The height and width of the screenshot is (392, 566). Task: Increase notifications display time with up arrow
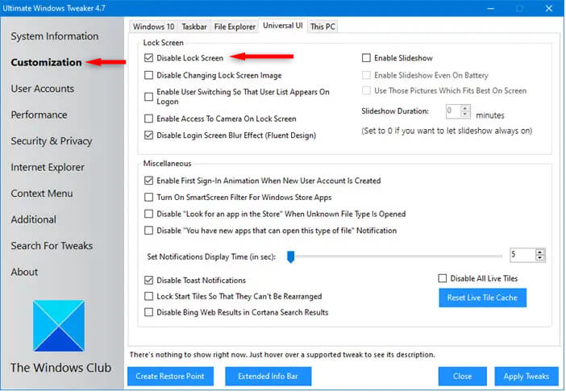click(x=539, y=252)
